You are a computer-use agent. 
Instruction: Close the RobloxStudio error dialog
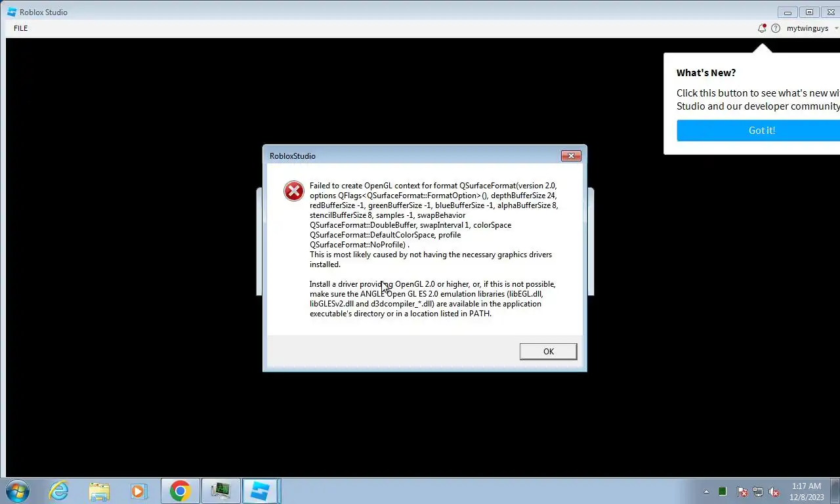pos(571,156)
